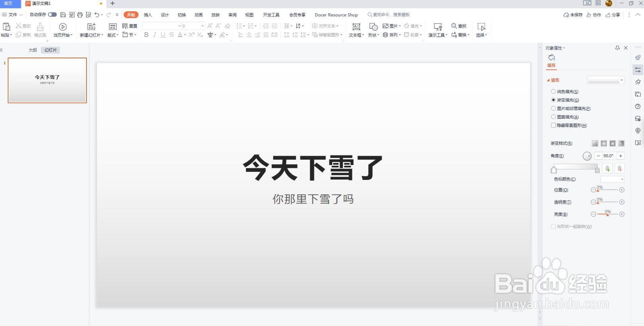644x326 pixels.
Task: Adjust the Brightness slider
Action: click(x=607, y=215)
